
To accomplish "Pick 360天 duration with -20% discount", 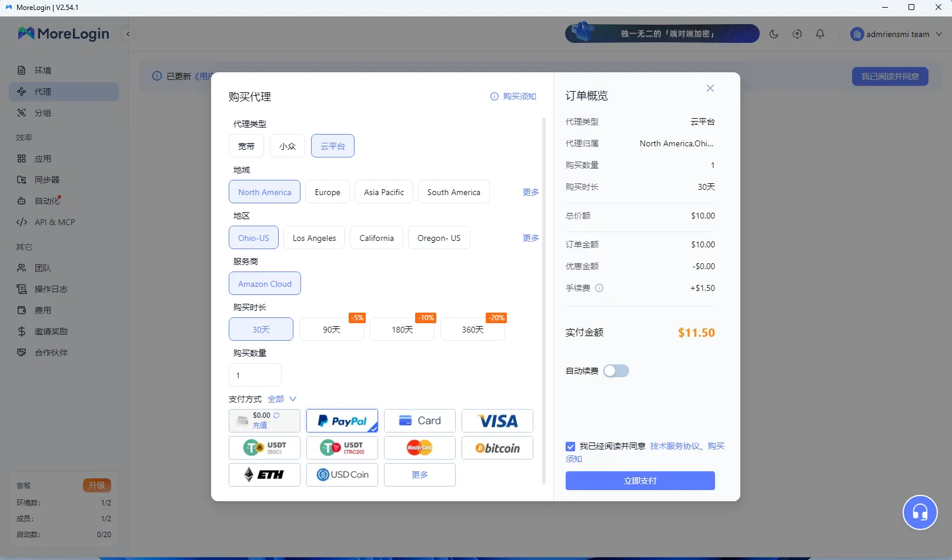I will (473, 329).
